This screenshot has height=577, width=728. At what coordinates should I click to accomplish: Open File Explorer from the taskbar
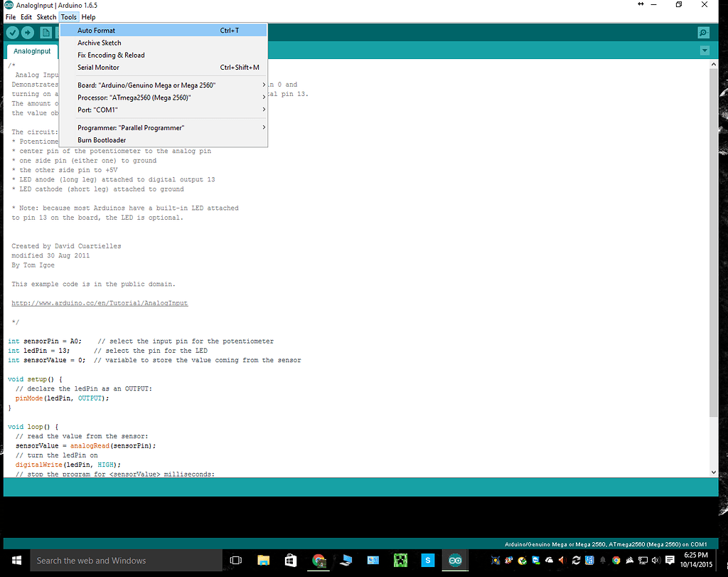coord(263,560)
